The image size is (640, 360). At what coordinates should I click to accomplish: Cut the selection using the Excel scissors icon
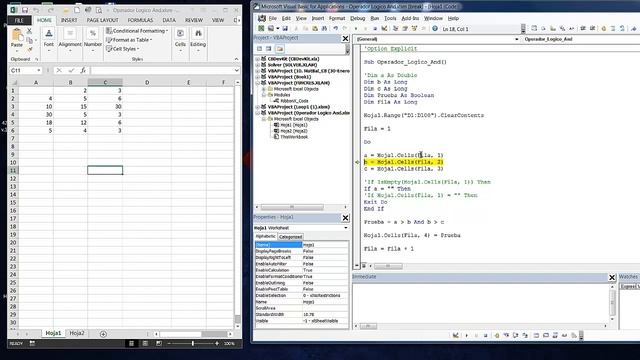29,31
